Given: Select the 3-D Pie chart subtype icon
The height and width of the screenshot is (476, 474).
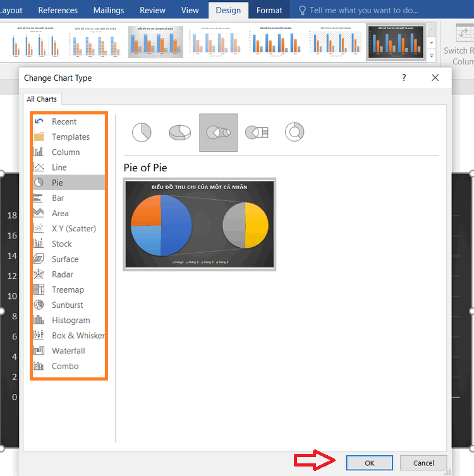Looking at the screenshot, I should click(180, 132).
